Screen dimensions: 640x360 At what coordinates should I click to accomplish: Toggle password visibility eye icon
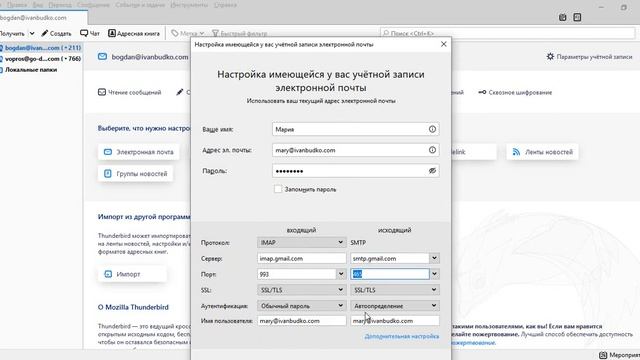[432, 171]
